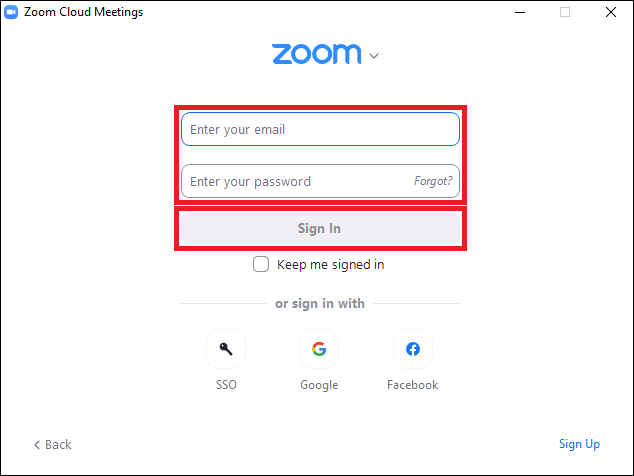Go back using the Back text link

pos(58,444)
